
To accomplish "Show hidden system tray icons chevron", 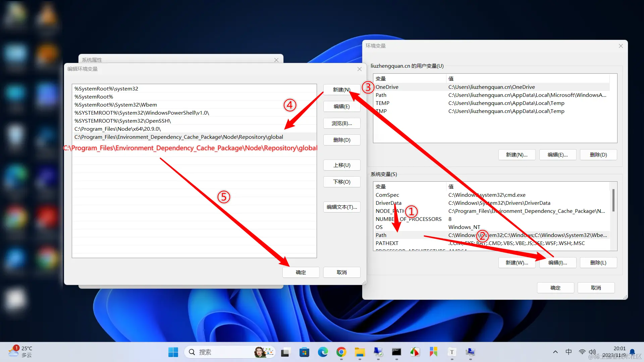I will [x=555, y=352].
